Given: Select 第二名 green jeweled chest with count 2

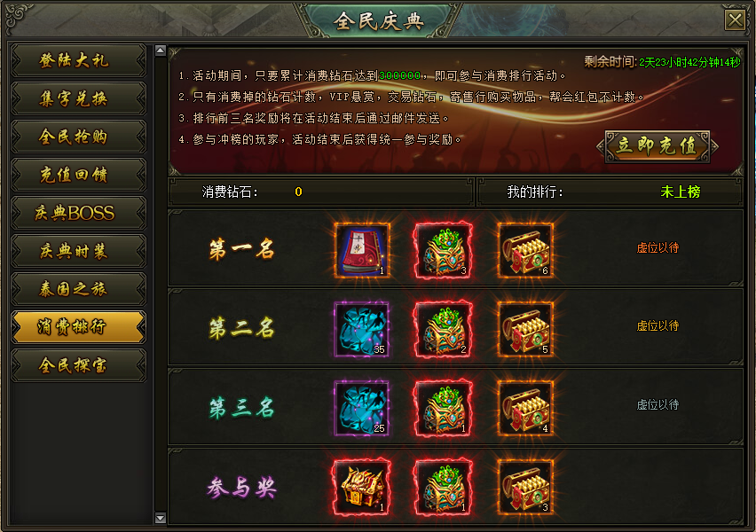Looking at the screenshot, I should tap(444, 330).
